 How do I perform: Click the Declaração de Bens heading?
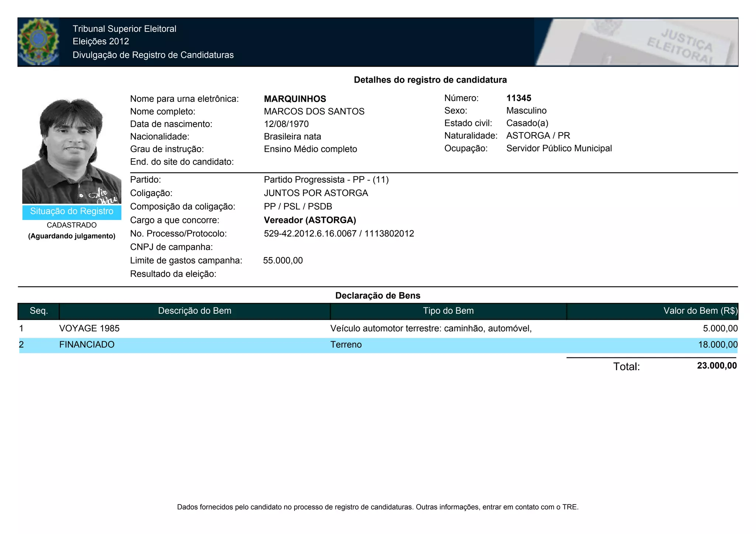tap(378, 296)
